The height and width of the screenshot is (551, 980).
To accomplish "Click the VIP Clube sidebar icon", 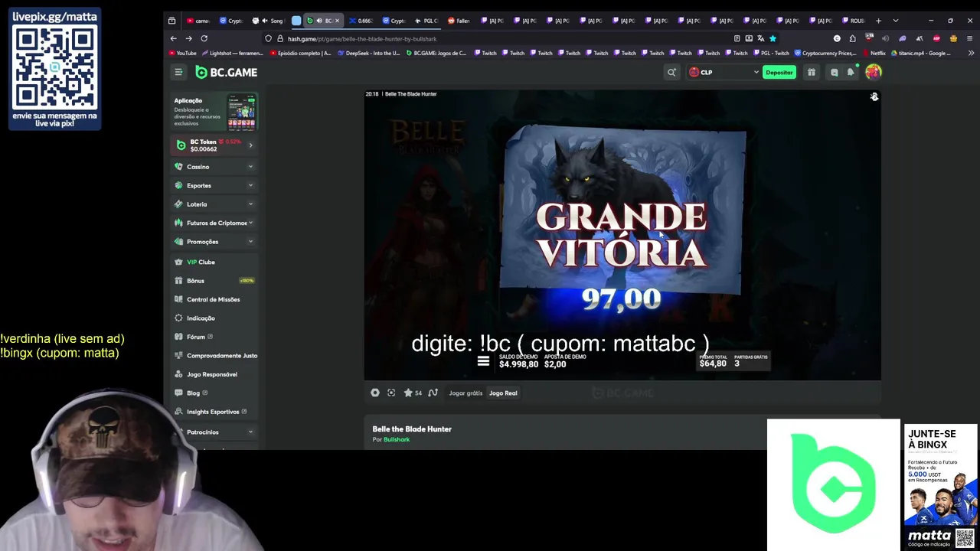I will pyautogui.click(x=178, y=262).
